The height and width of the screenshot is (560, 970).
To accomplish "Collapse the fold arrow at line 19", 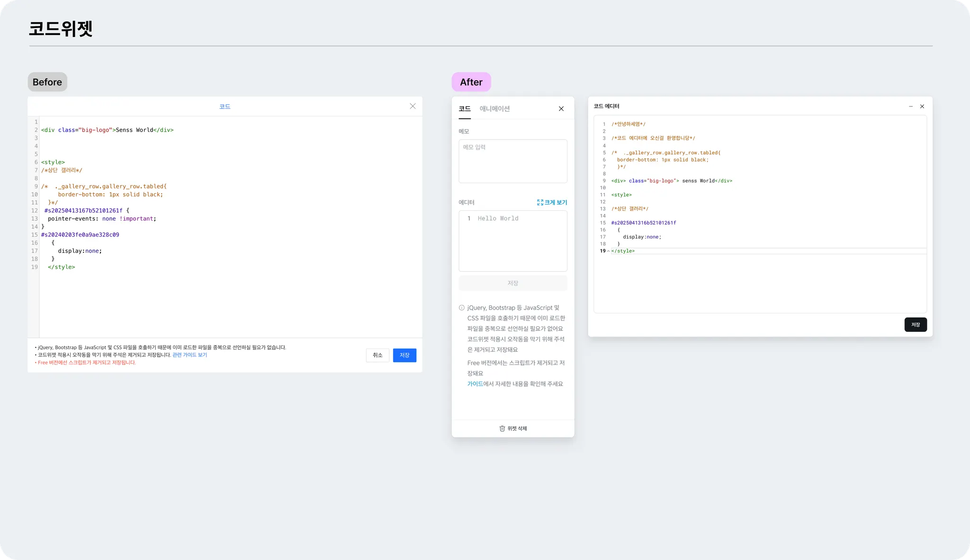I will pos(608,251).
